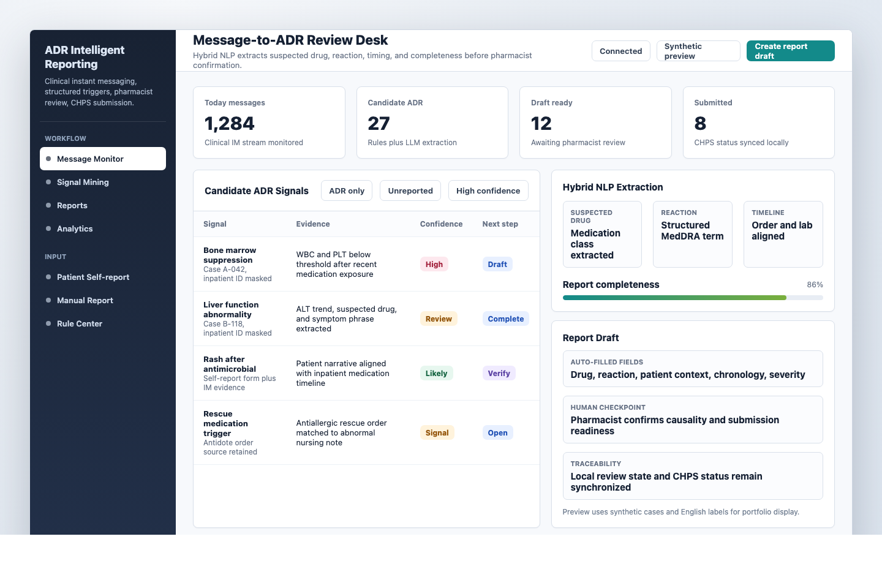882x588 pixels.
Task: Toggle the High confidence filter
Action: tap(488, 190)
